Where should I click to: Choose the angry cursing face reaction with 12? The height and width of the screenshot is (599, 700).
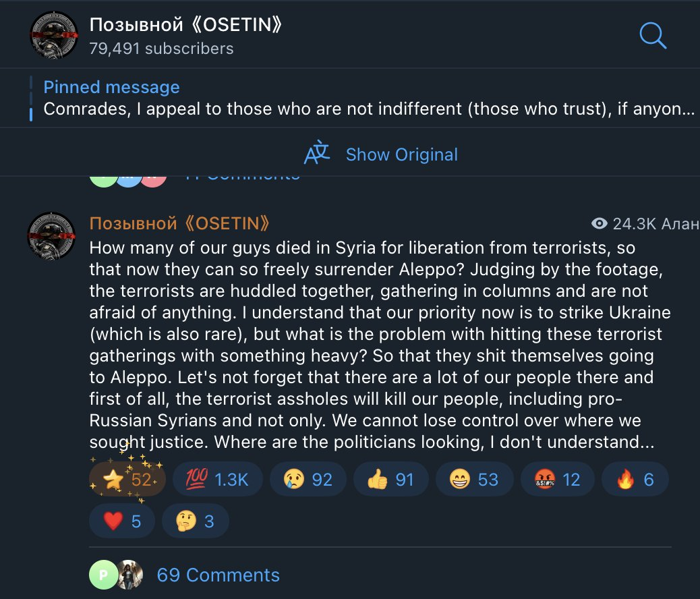point(557,480)
